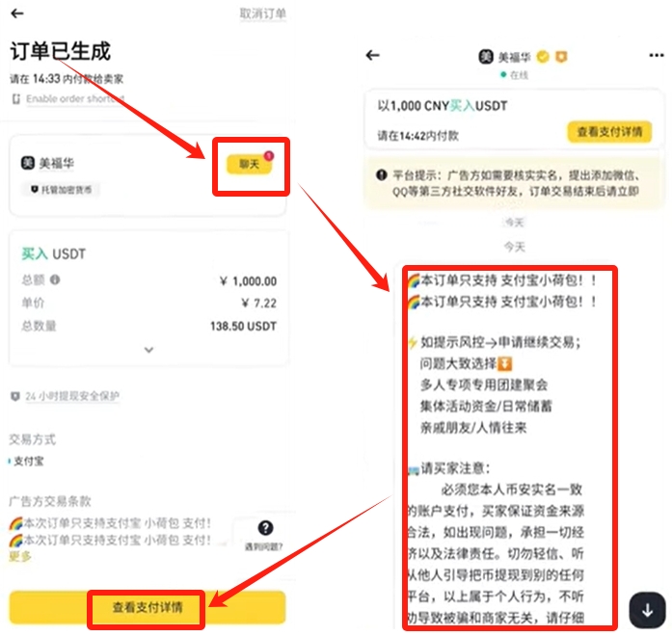This screenshot has height=636, width=672.
Task: Open the chat three-dot more menu
Action: point(657,55)
